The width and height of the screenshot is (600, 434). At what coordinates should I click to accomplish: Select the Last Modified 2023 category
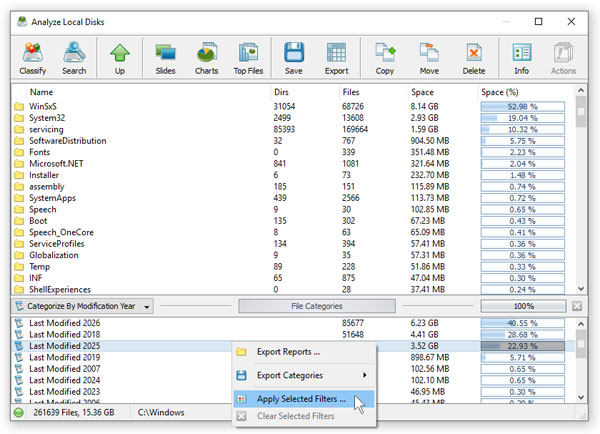coord(65,392)
